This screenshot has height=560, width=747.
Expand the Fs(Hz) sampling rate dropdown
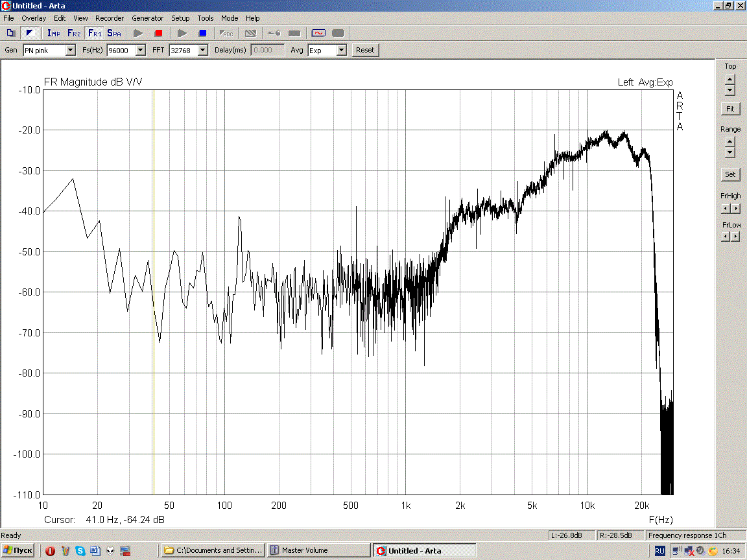[140, 50]
